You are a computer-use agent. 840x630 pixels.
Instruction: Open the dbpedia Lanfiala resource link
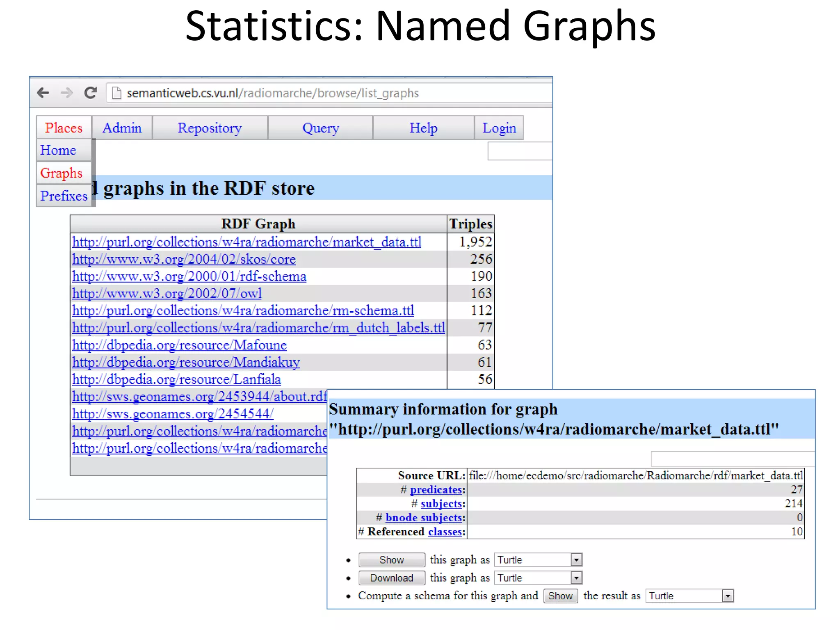click(176, 379)
